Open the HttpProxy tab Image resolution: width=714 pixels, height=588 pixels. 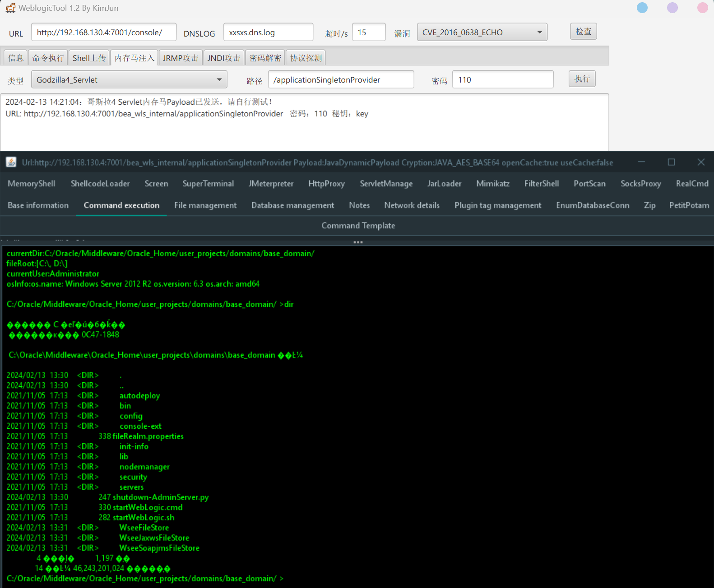tap(326, 184)
